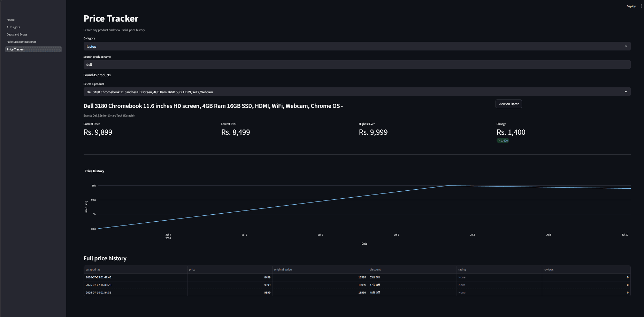Click the rating column header
Image resolution: width=644 pixels, height=317 pixels.
[x=499, y=270]
